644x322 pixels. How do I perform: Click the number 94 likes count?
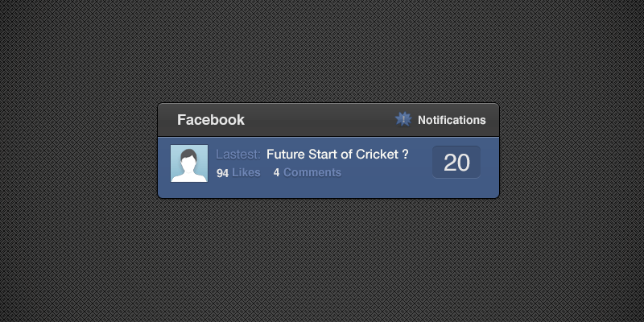pos(223,173)
